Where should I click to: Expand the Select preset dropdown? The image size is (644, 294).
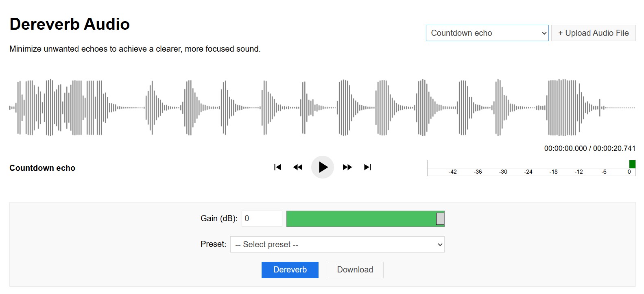pyautogui.click(x=337, y=244)
